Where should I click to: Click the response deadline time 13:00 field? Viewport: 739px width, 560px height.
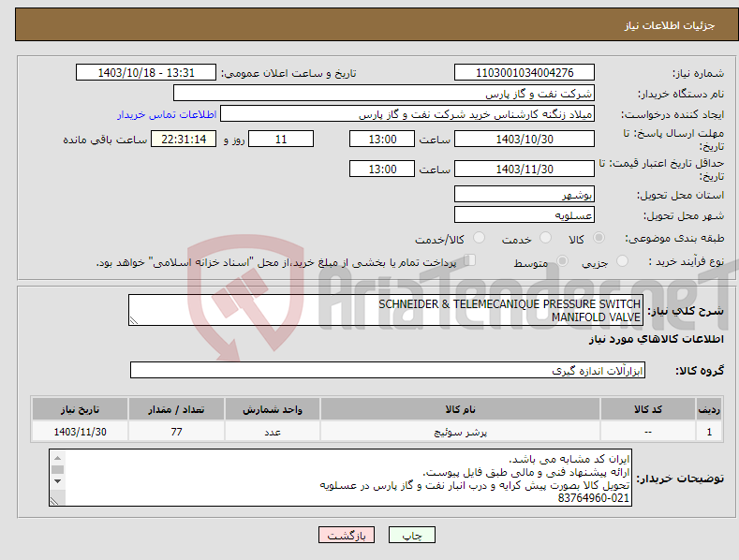click(x=382, y=139)
